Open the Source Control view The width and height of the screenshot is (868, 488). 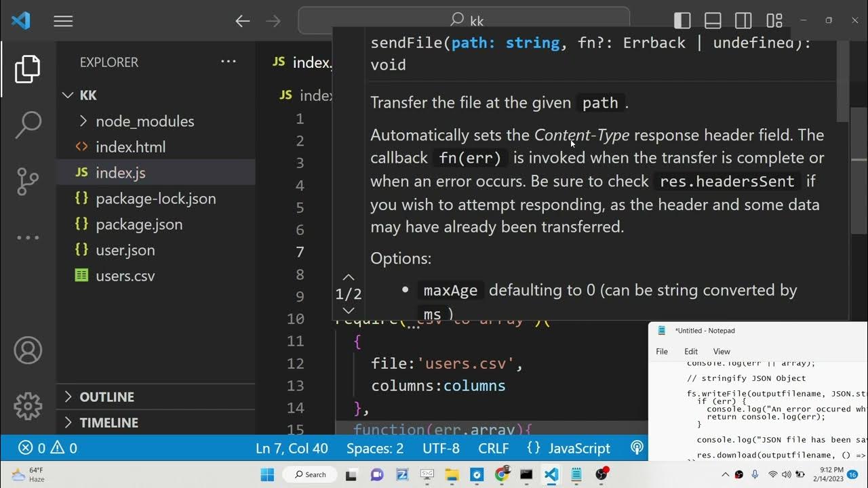28,181
